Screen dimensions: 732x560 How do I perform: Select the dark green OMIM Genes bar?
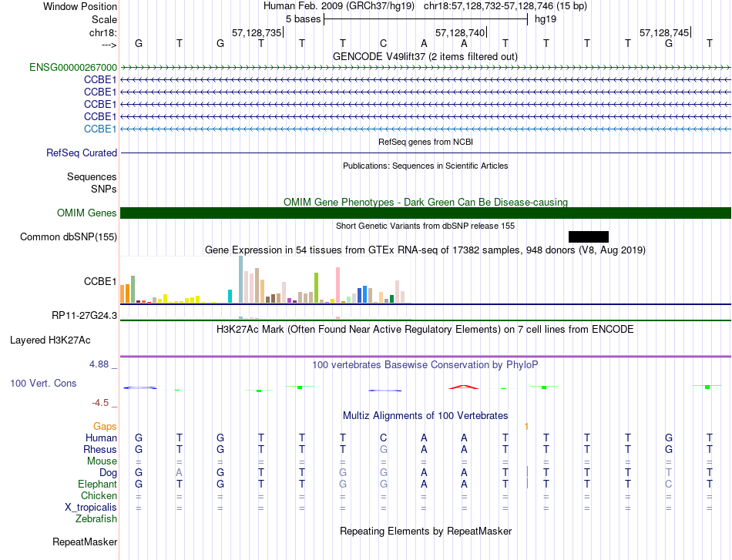(x=425, y=213)
